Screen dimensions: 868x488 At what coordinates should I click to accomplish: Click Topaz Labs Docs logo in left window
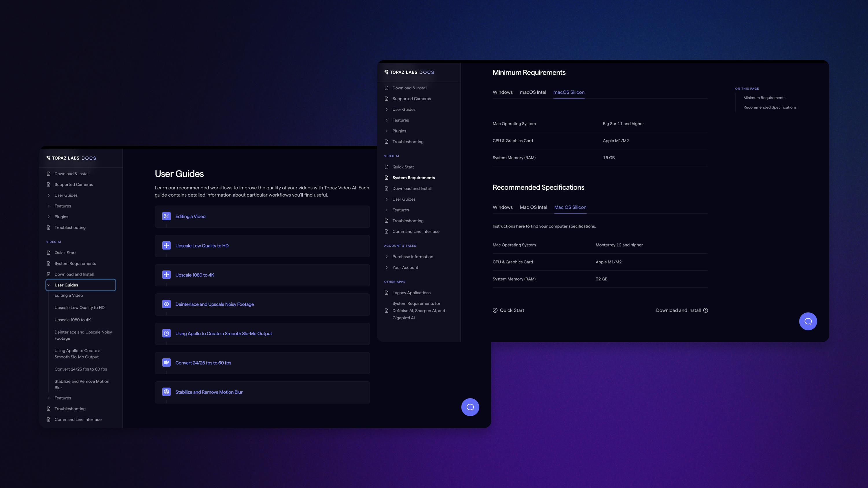point(71,158)
